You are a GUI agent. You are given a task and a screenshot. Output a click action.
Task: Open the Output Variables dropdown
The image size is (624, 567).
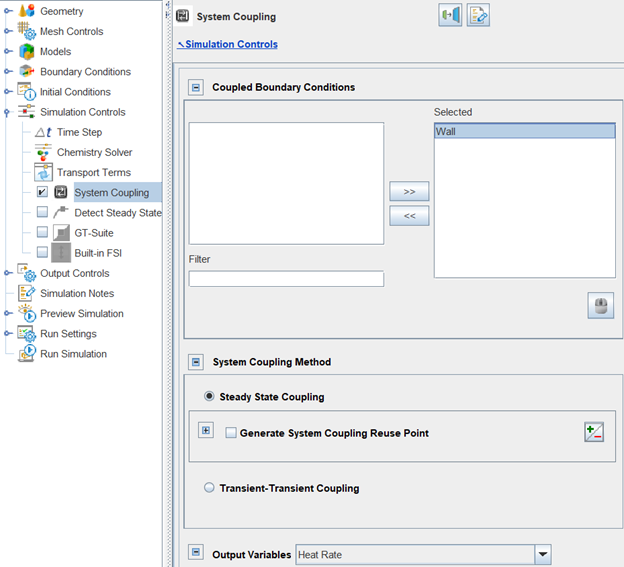[542, 554]
